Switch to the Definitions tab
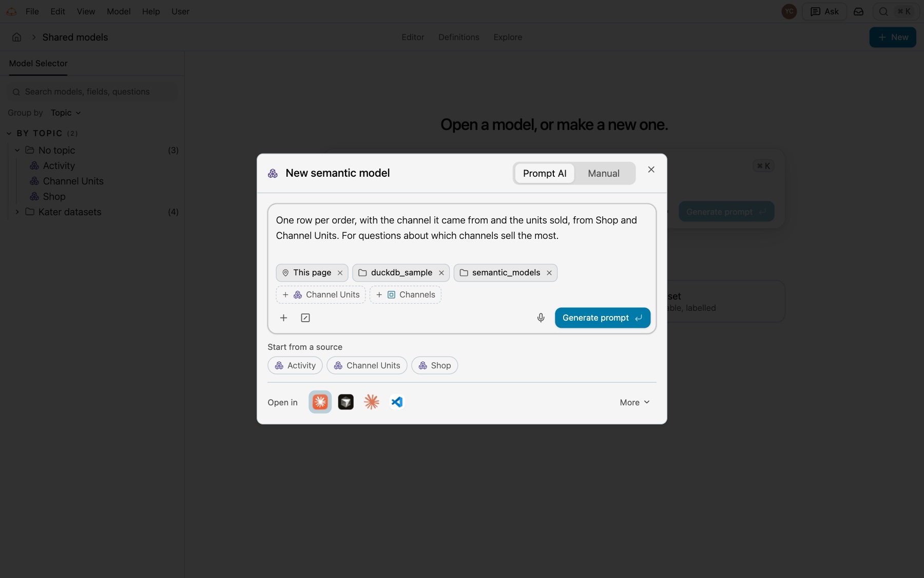The width and height of the screenshot is (924, 578). coord(458,37)
